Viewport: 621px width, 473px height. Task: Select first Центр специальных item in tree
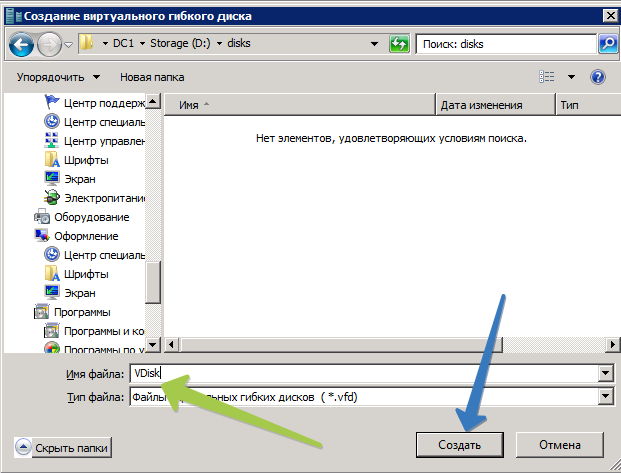94,122
